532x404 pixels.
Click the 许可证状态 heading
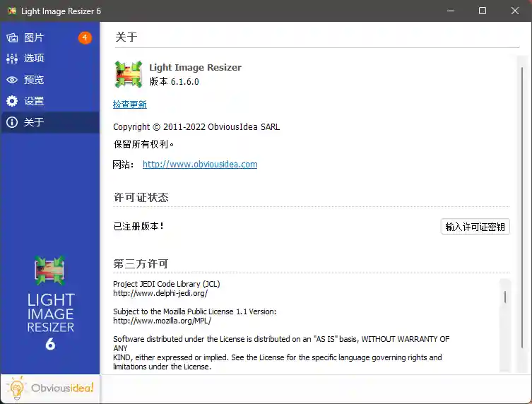pyautogui.click(x=141, y=198)
